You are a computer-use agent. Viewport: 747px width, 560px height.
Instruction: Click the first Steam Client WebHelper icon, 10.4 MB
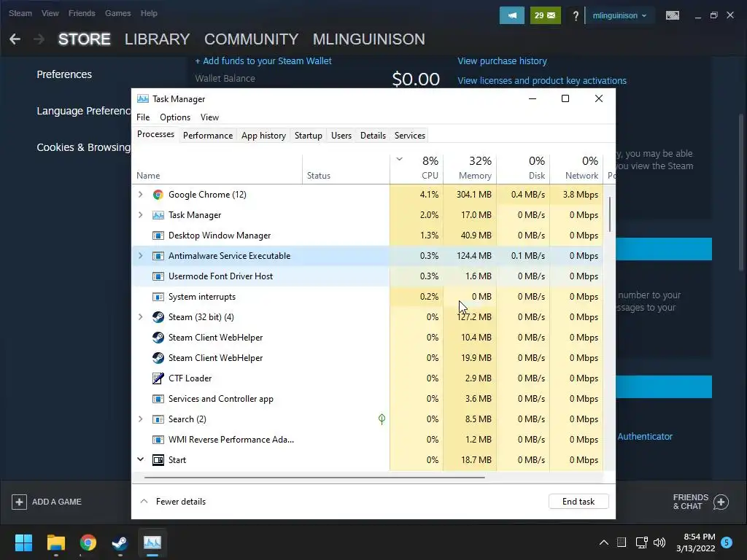click(158, 337)
